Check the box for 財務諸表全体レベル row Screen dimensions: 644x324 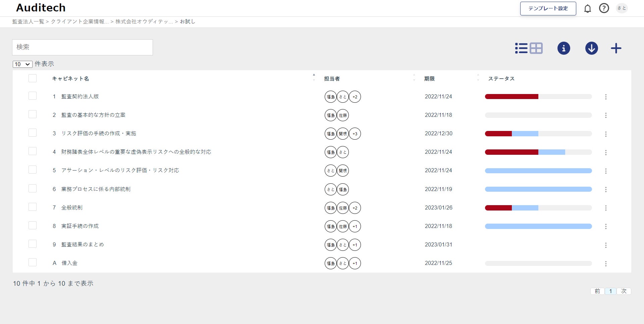[x=33, y=151]
